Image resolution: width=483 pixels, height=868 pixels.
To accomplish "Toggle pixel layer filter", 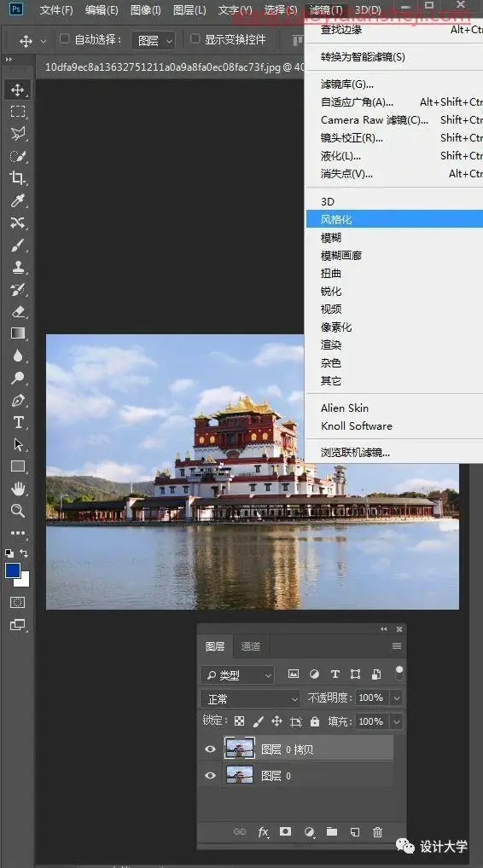I will [x=294, y=674].
